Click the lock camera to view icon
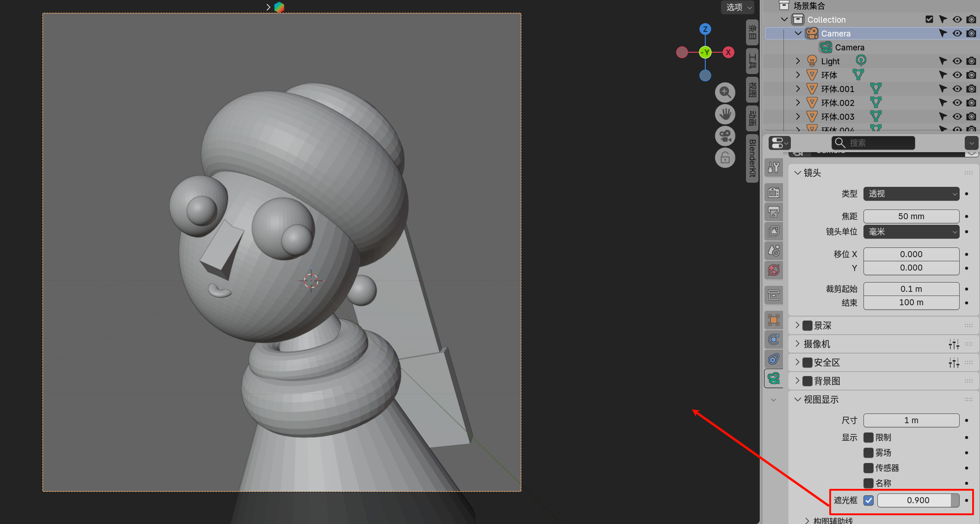The width and height of the screenshot is (980, 524). click(x=725, y=158)
